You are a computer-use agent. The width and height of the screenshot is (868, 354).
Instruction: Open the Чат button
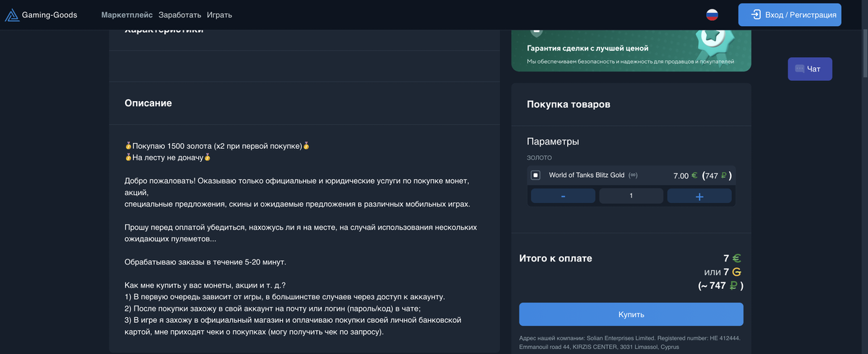pos(809,69)
